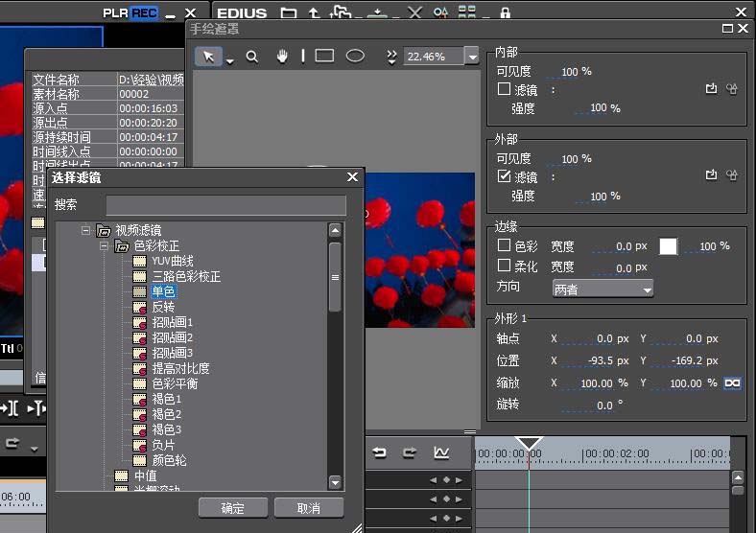The width and height of the screenshot is (756, 533).
Task: Uncheck the 滤镜 checkbox in 外部 section
Action: (x=504, y=177)
